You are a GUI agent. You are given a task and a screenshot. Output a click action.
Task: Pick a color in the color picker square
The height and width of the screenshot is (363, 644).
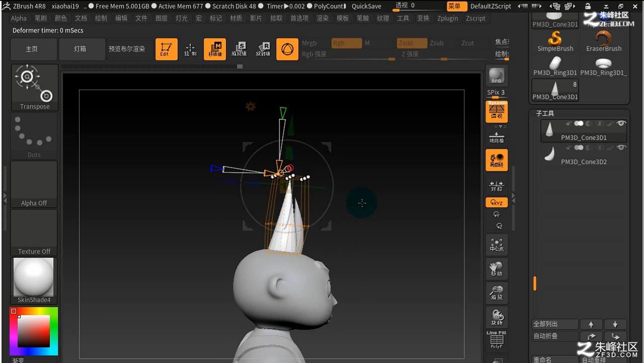coord(34,331)
